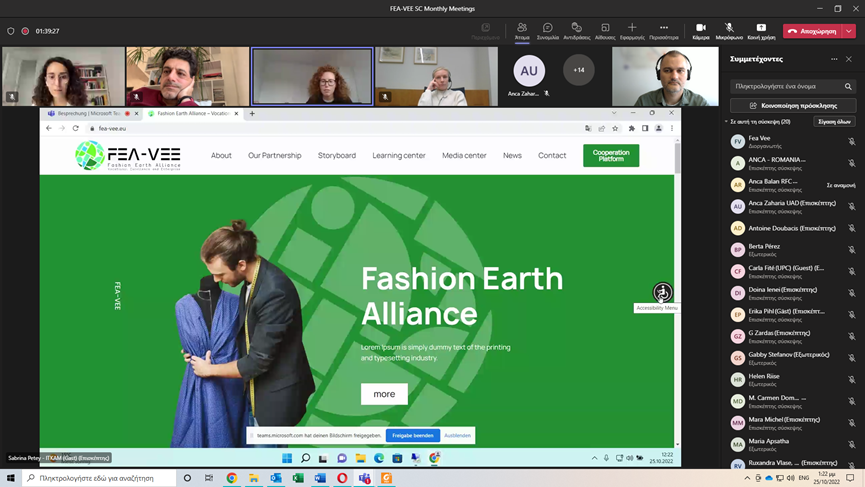Image resolution: width=865 pixels, height=487 pixels.
Task: Collapse the Σε αυτή τη σύσκεψη (20) section
Action: (726, 122)
